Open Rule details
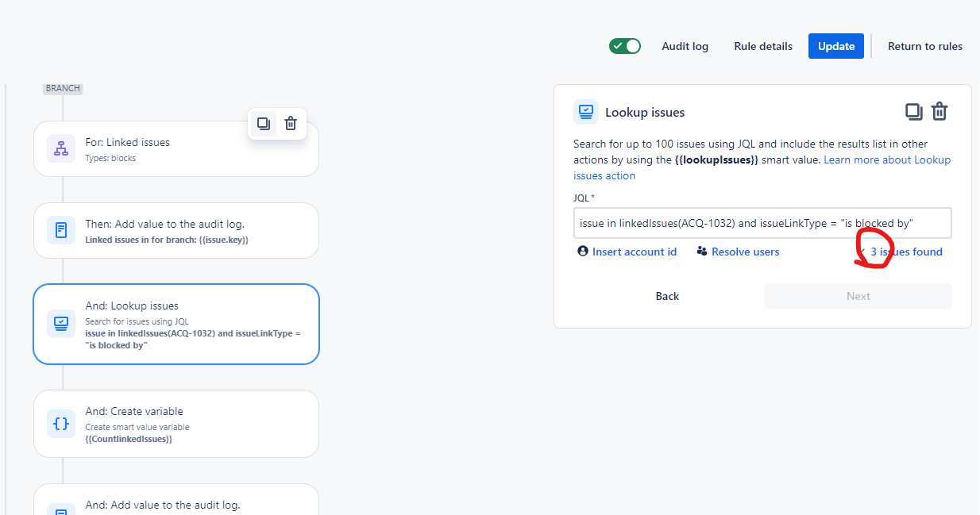Image resolution: width=980 pixels, height=515 pixels. coord(763,46)
